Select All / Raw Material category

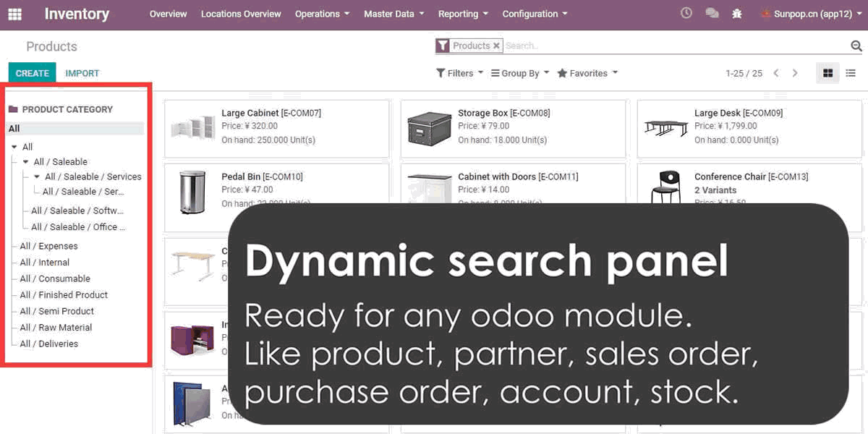click(x=56, y=328)
